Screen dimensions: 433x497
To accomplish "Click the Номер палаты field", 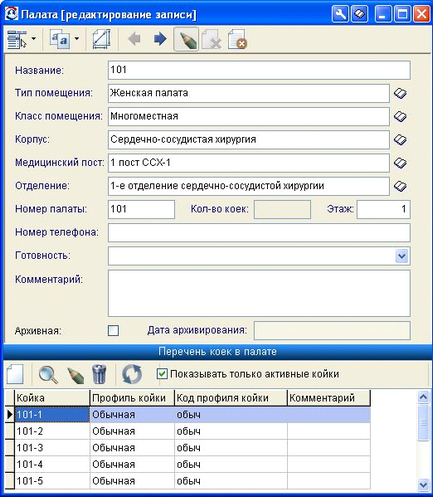I will [141, 209].
